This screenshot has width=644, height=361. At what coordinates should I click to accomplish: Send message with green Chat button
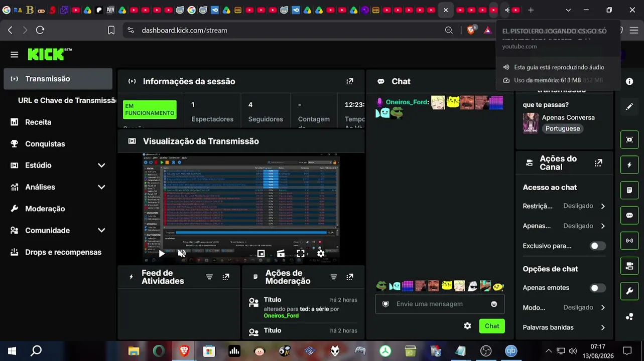[x=492, y=326]
